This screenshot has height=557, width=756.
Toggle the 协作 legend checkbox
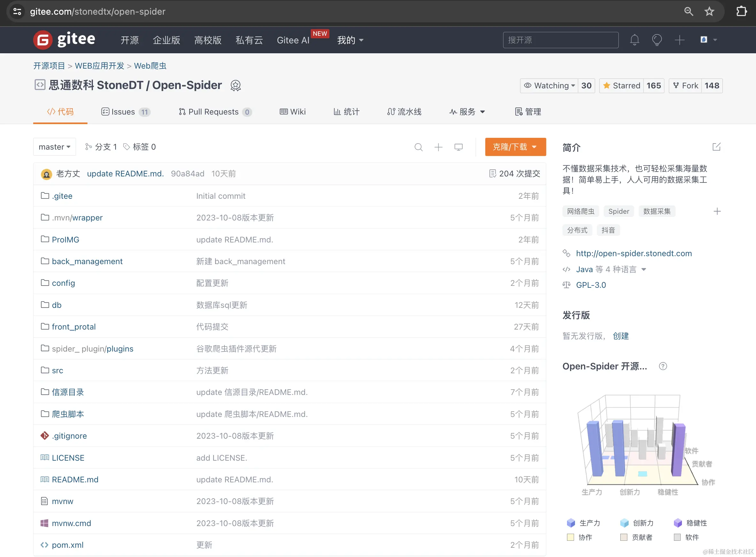[571, 537]
